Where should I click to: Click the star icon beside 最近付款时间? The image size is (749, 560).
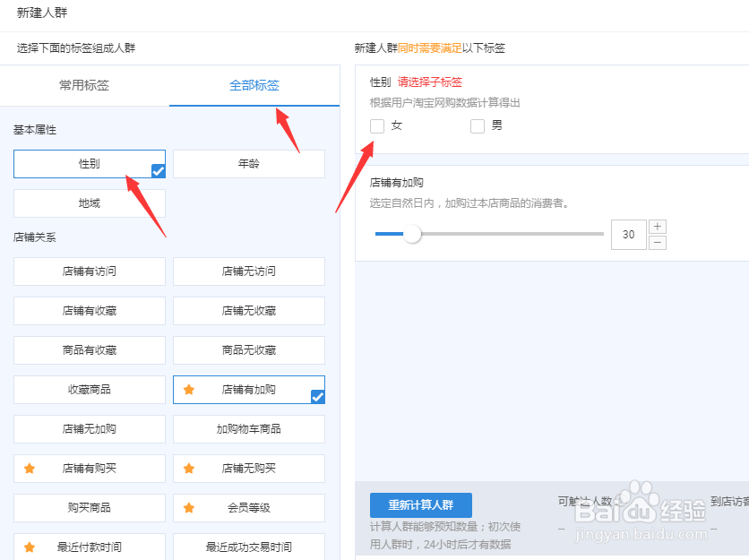pos(30,547)
